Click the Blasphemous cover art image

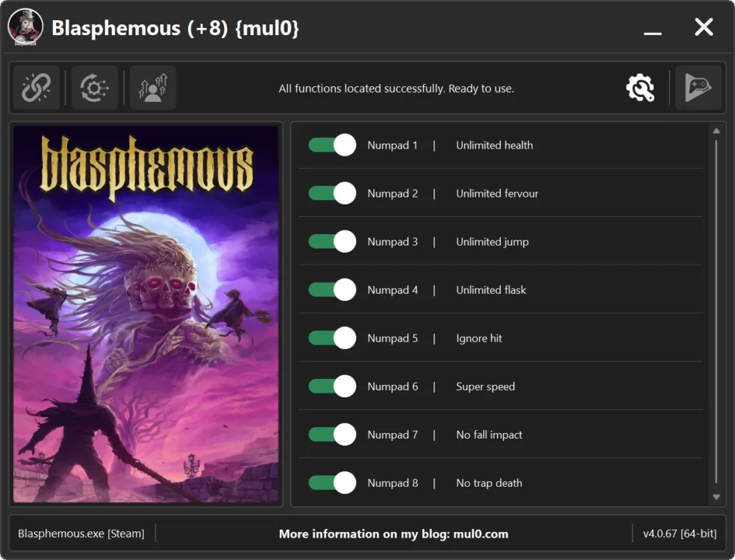click(x=146, y=314)
